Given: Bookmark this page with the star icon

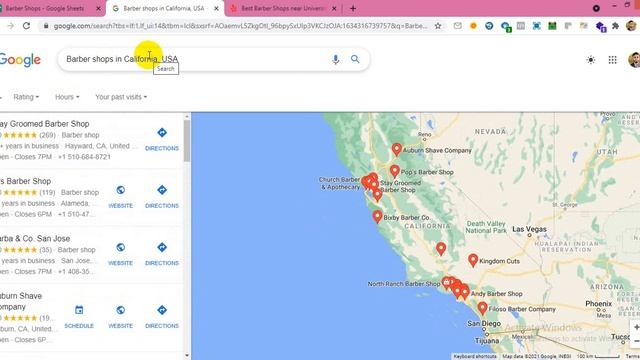Looking at the screenshot, I should 438,26.
